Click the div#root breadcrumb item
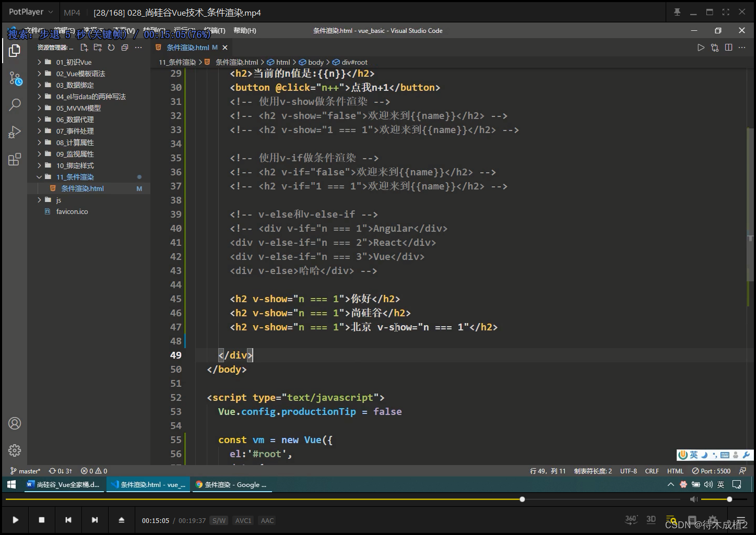 (350, 62)
